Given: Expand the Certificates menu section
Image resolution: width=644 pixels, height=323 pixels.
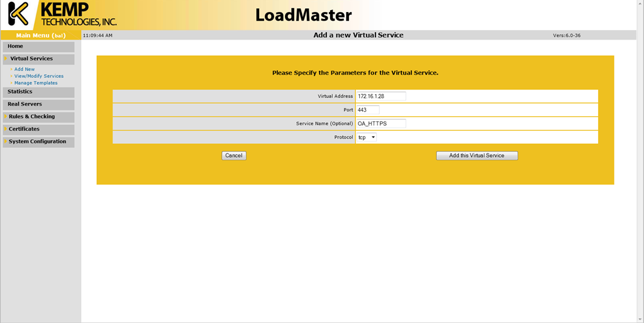Looking at the screenshot, I should tap(38, 129).
